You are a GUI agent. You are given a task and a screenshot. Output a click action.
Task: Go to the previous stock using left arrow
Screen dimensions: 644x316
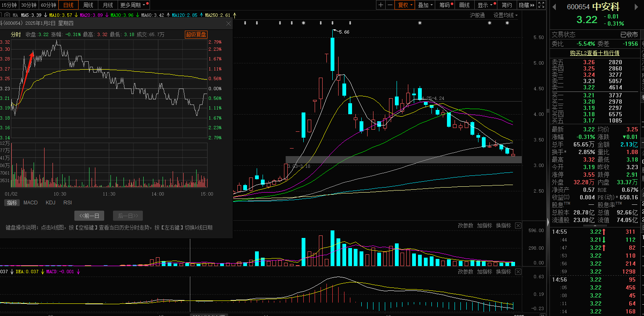(x=554, y=7)
